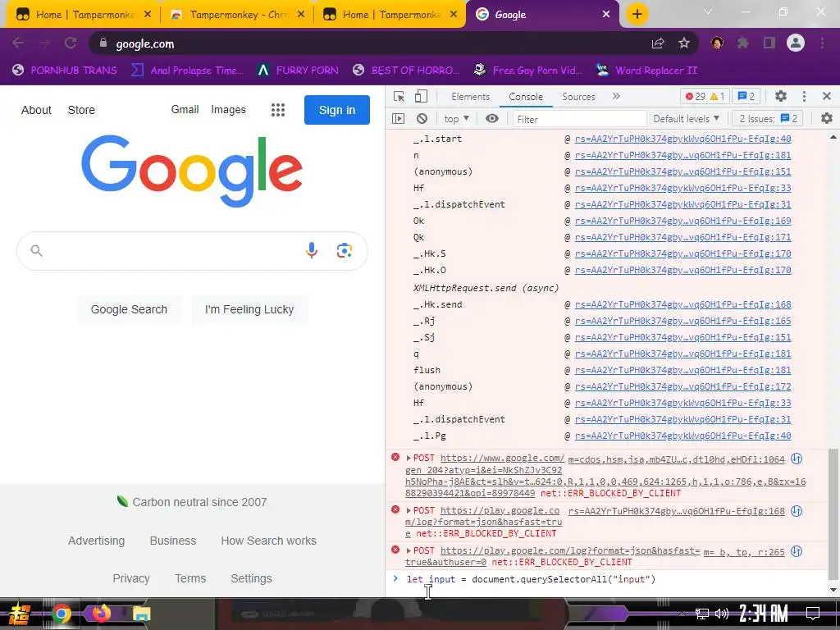Open the DevTools settings gear
This screenshot has width=840, height=630.
click(x=781, y=97)
